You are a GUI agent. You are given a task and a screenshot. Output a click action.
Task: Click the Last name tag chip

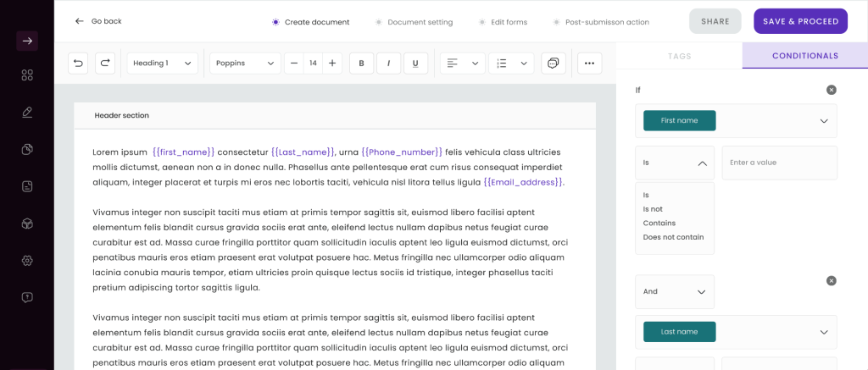pyautogui.click(x=679, y=332)
